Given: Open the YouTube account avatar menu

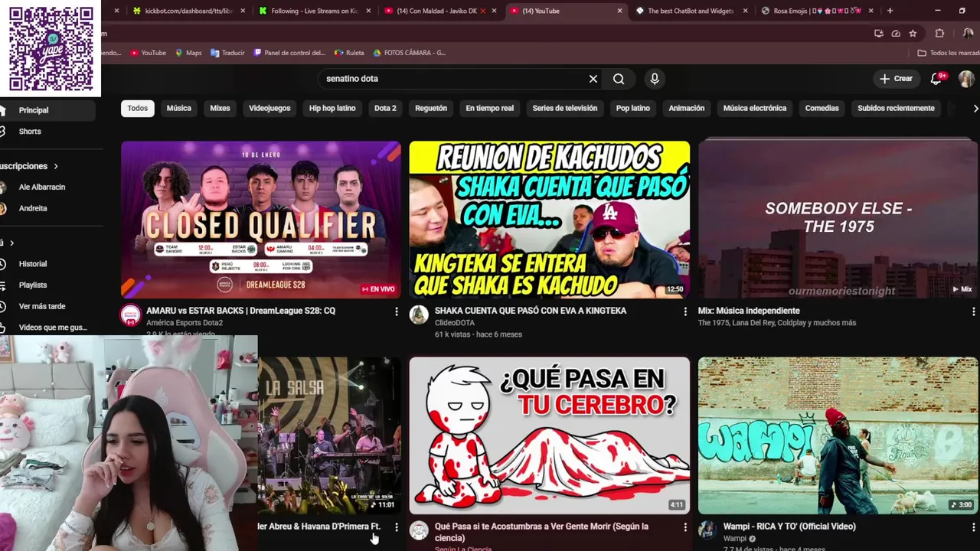Looking at the screenshot, I should (x=966, y=79).
